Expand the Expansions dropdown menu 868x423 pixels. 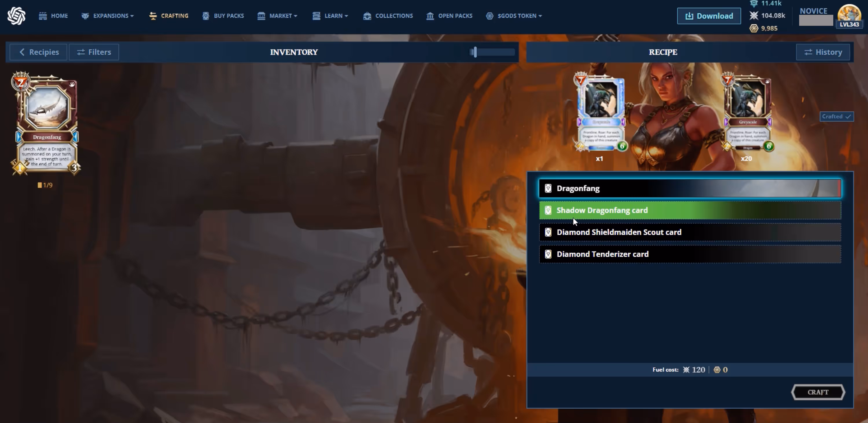tap(108, 16)
